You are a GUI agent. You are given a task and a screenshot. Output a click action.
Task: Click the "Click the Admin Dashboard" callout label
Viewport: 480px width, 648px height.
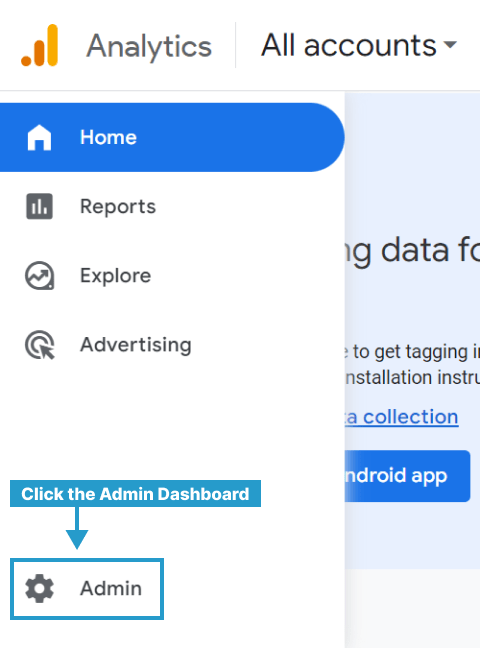135,493
